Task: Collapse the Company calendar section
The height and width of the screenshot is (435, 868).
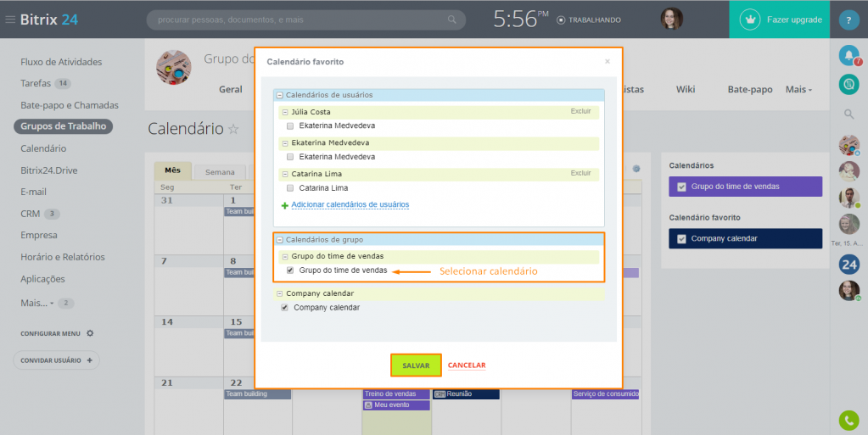Action: [279, 294]
